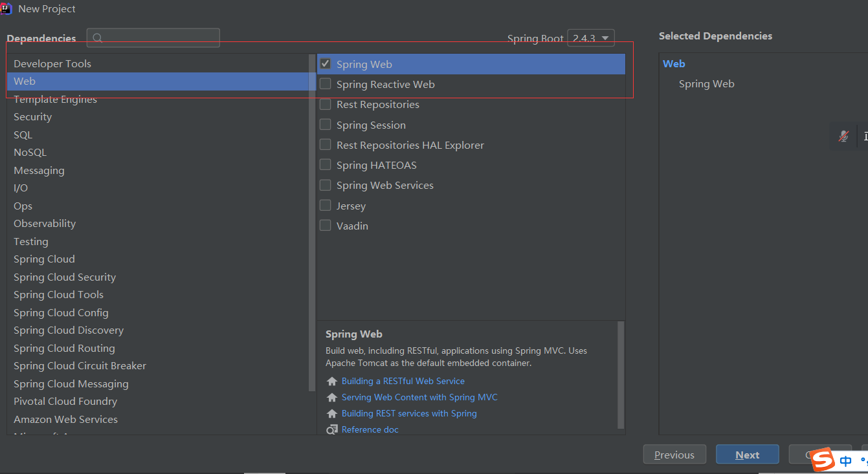This screenshot has width=868, height=474.
Task: Click the Next button
Action: 747,454
